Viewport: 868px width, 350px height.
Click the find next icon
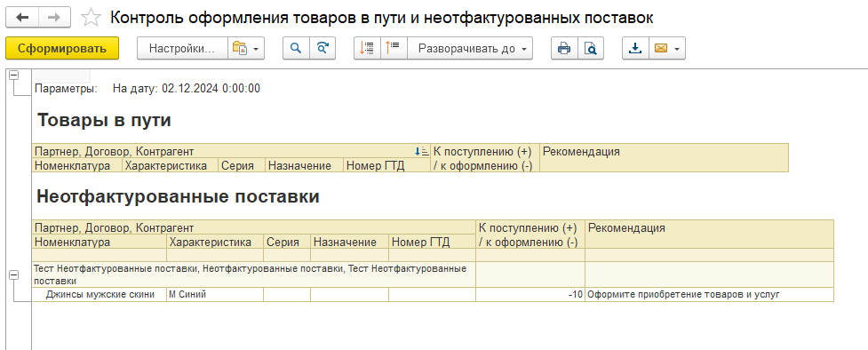(323, 48)
